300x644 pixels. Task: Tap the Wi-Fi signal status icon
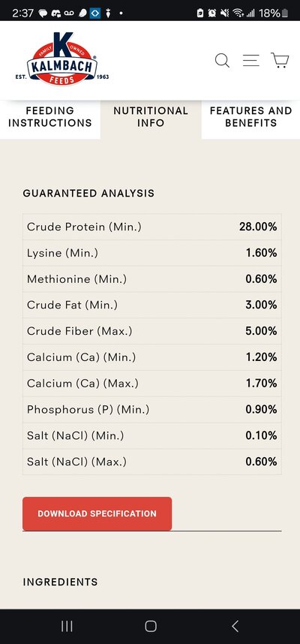pyautogui.click(x=238, y=14)
